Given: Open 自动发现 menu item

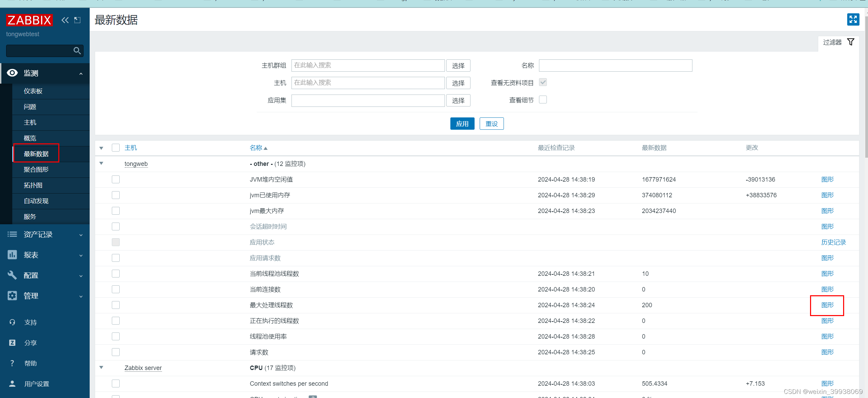Looking at the screenshot, I should 51,201.
